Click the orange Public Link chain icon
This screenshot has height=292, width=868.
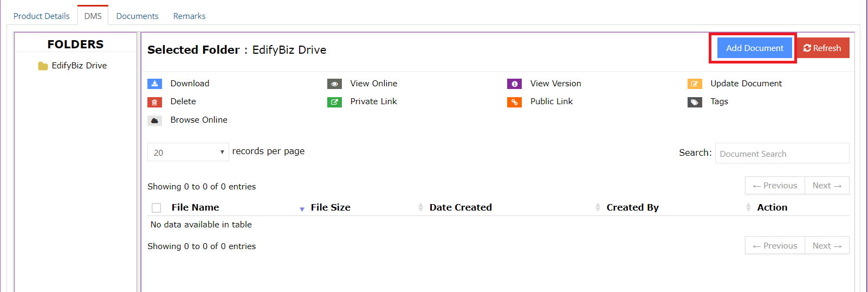(514, 102)
